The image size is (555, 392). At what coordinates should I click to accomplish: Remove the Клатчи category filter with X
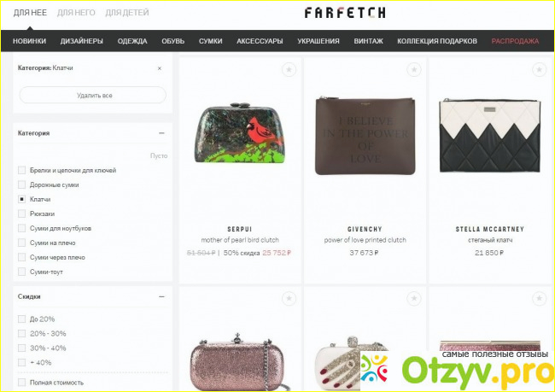click(160, 68)
